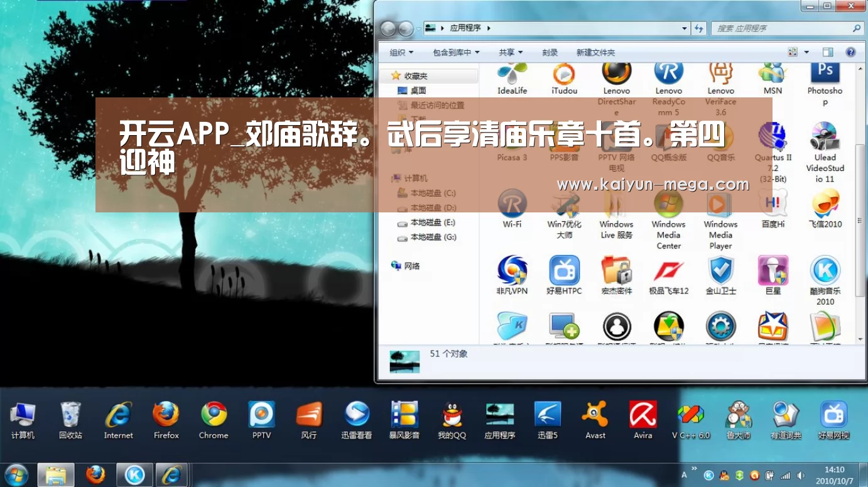Click the 好易网视 dock icon

(833, 420)
